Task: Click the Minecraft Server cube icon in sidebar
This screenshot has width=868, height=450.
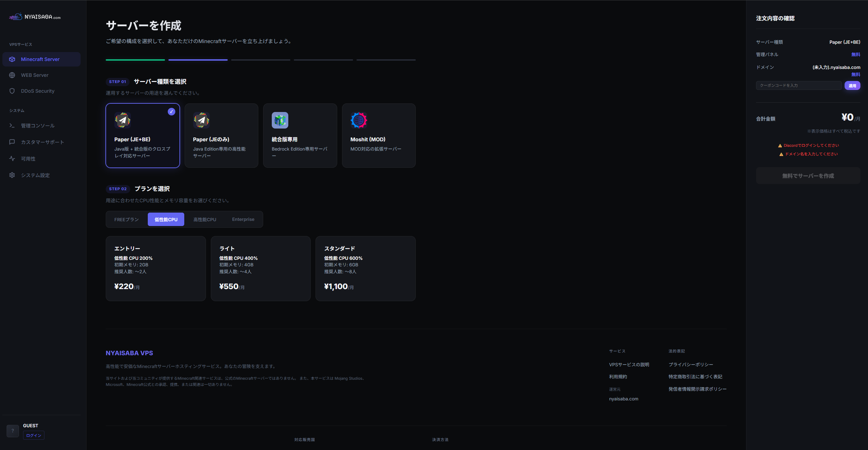Action: 12,59
